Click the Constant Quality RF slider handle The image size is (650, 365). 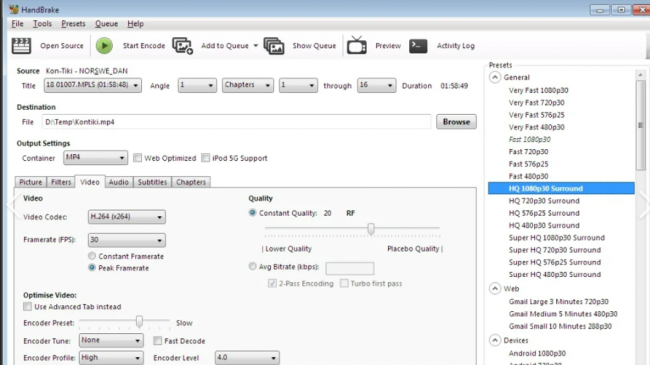click(371, 229)
